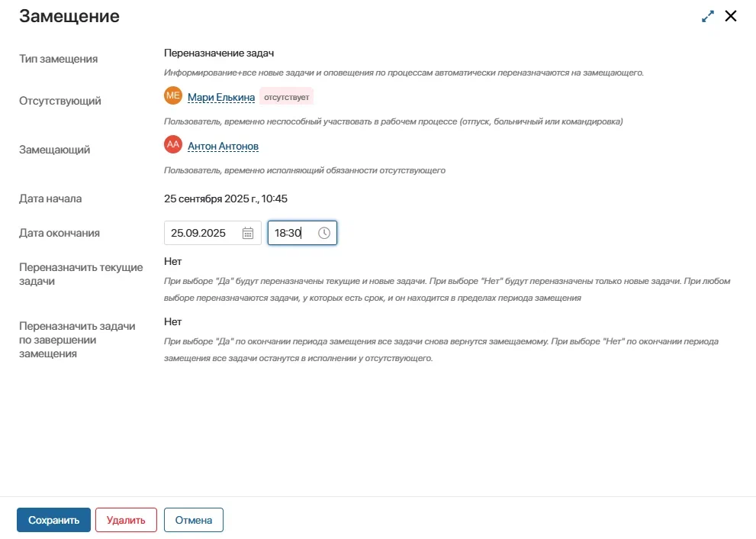
Task: Click Мари Елькина's orange ME avatar
Action: coord(173,96)
